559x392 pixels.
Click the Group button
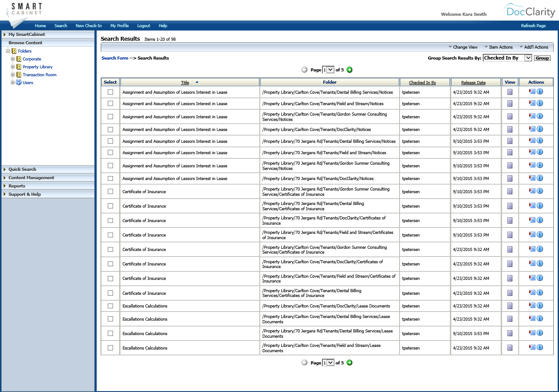(x=542, y=58)
